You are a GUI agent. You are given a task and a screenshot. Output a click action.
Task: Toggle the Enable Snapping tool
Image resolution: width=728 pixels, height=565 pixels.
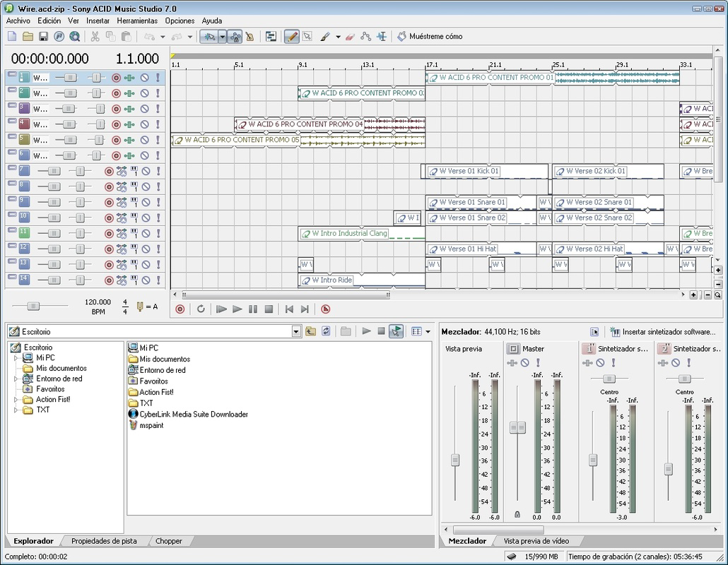click(209, 36)
